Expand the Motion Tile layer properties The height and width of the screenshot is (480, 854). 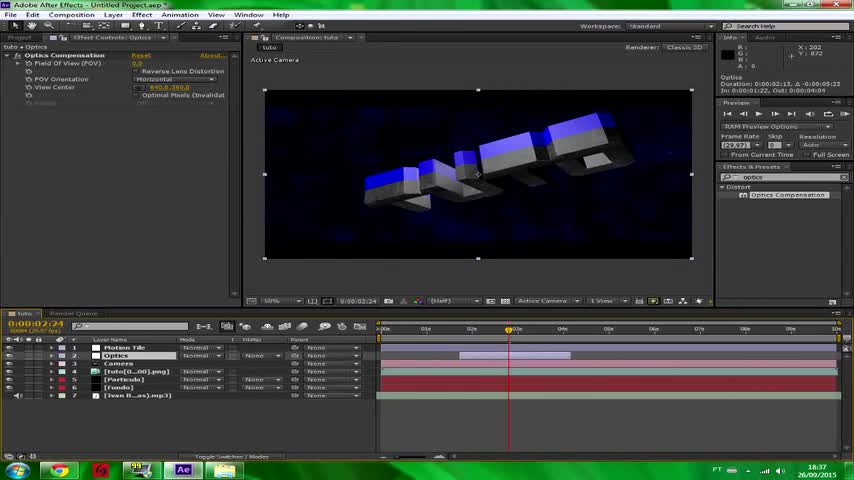coord(51,348)
